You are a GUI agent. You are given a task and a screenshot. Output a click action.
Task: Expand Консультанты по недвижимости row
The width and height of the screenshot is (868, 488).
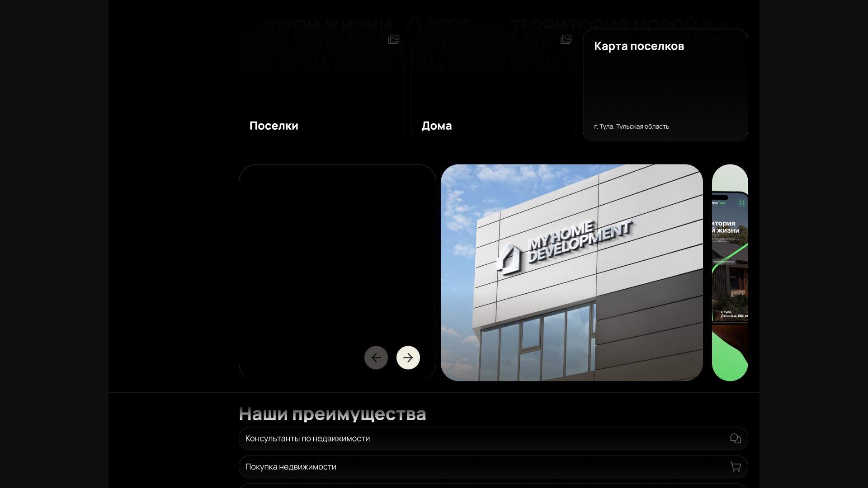(x=493, y=438)
